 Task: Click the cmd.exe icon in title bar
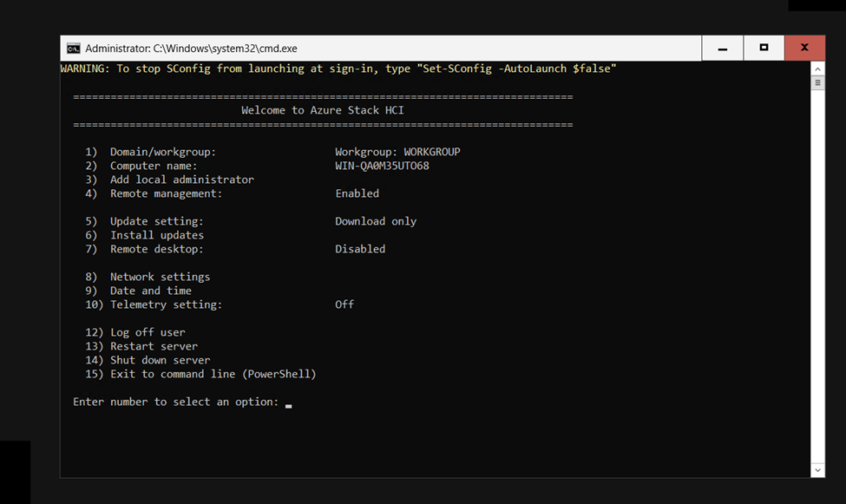tap(74, 49)
